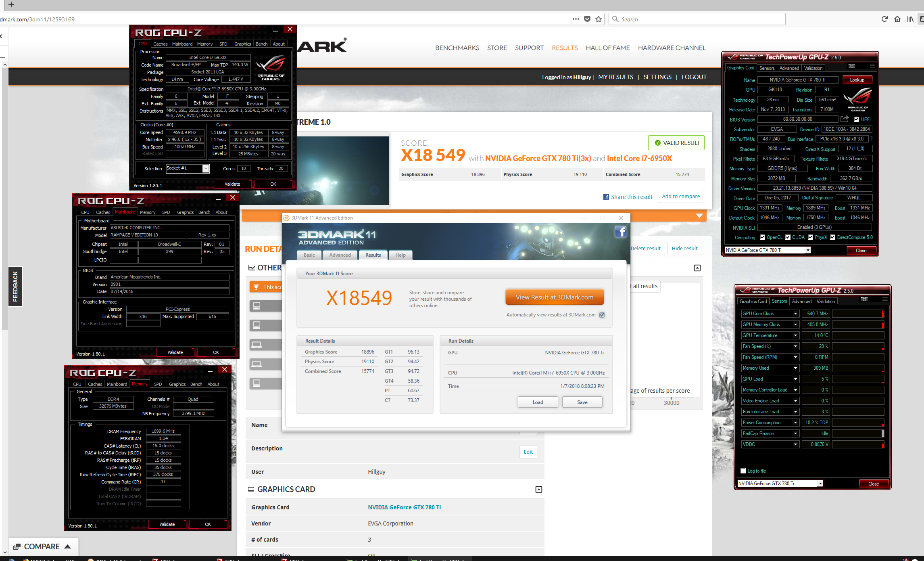
Task: Open GPU Temperature sensor dropdown
Action: pyautogui.click(x=795, y=335)
